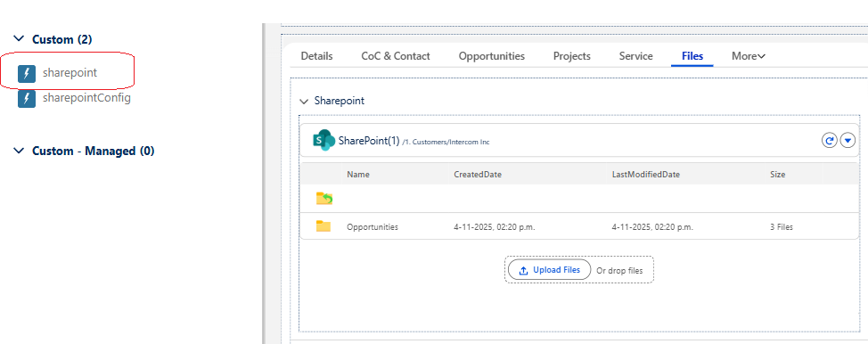This screenshot has width=868, height=344.
Task: Open the Opportunities tab
Action: pyautogui.click(x=492, y=56)
